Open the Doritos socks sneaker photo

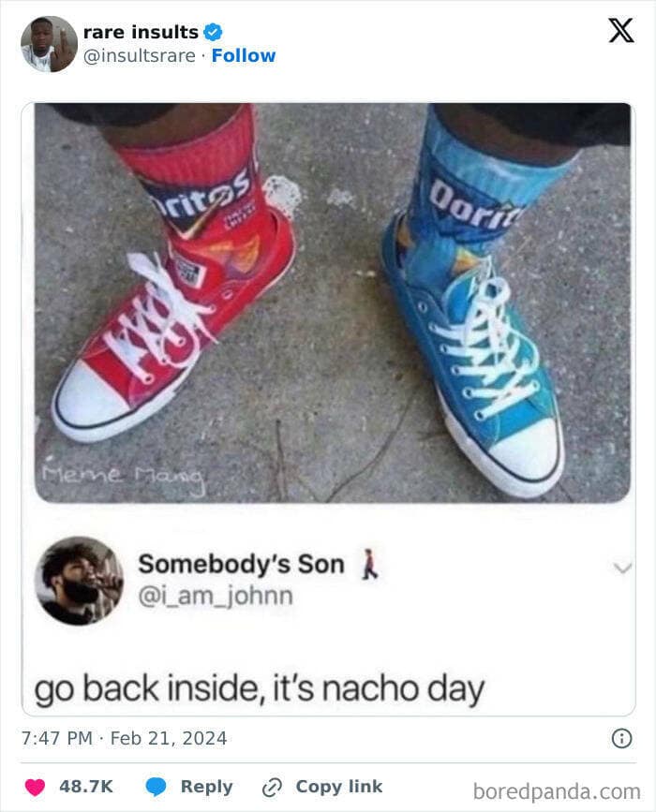(x=333, y=303)
